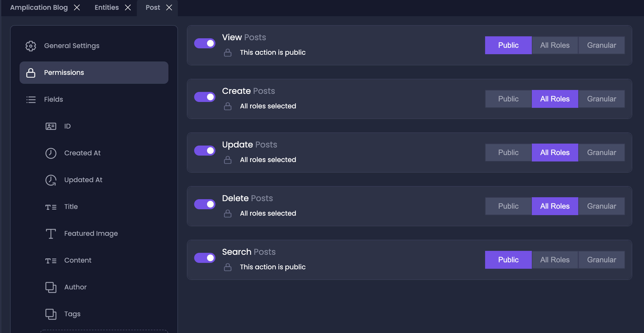Click the Created At clock icon
Screen dimensions: 644x333
[51, 153]
